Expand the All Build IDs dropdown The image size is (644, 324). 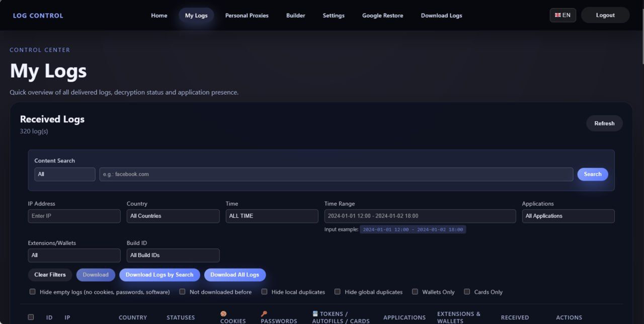coord(173,255)
